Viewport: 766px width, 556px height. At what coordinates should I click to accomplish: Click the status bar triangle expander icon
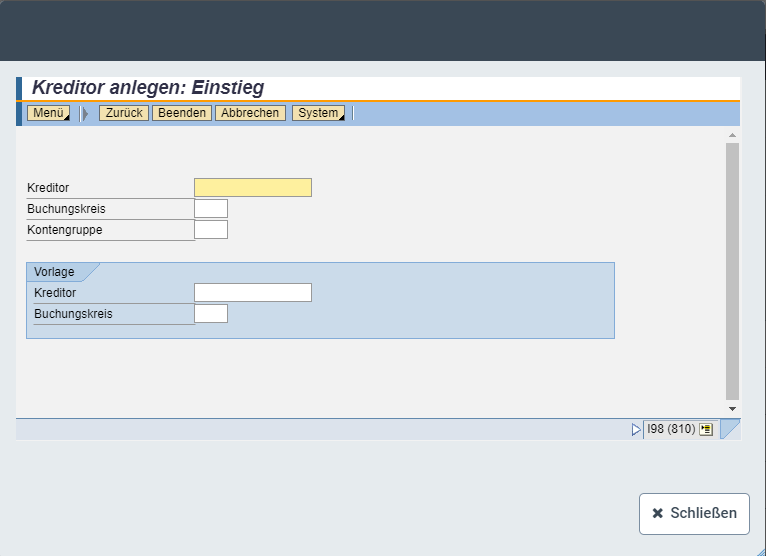click(x=636, y=429)
